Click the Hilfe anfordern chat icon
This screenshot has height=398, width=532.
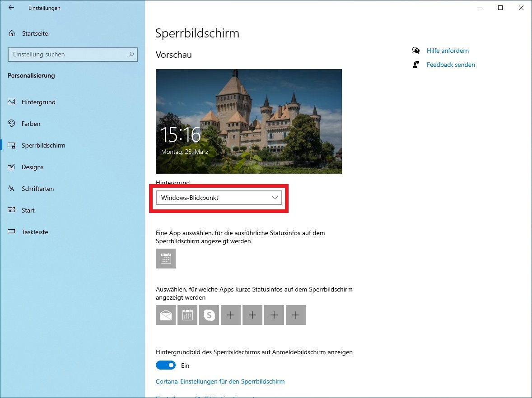[x=416, y=51]
